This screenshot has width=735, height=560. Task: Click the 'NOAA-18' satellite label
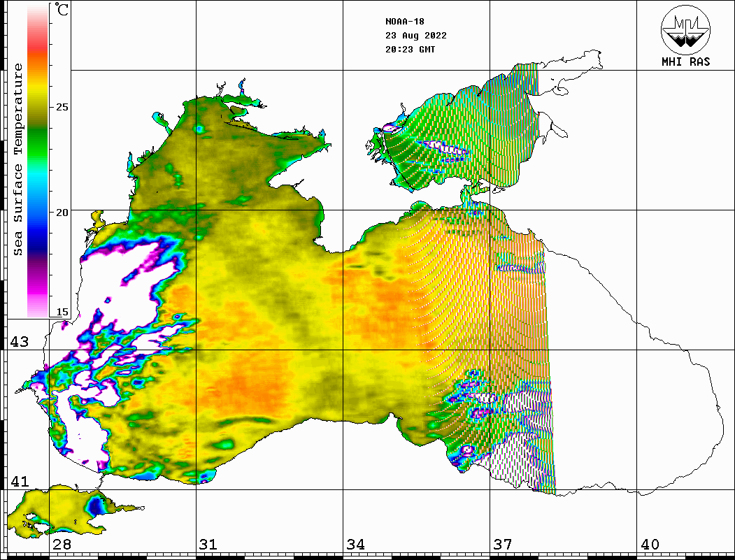[405, 22]
